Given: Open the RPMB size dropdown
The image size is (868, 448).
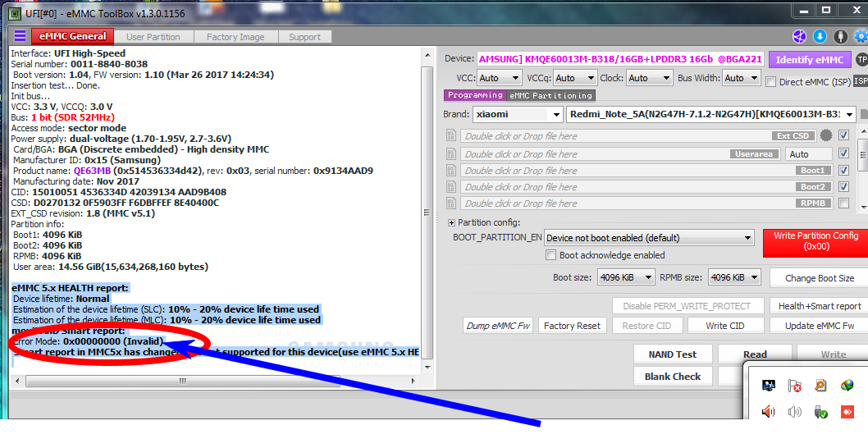Looking at the screenshot, I should (734, 277).
